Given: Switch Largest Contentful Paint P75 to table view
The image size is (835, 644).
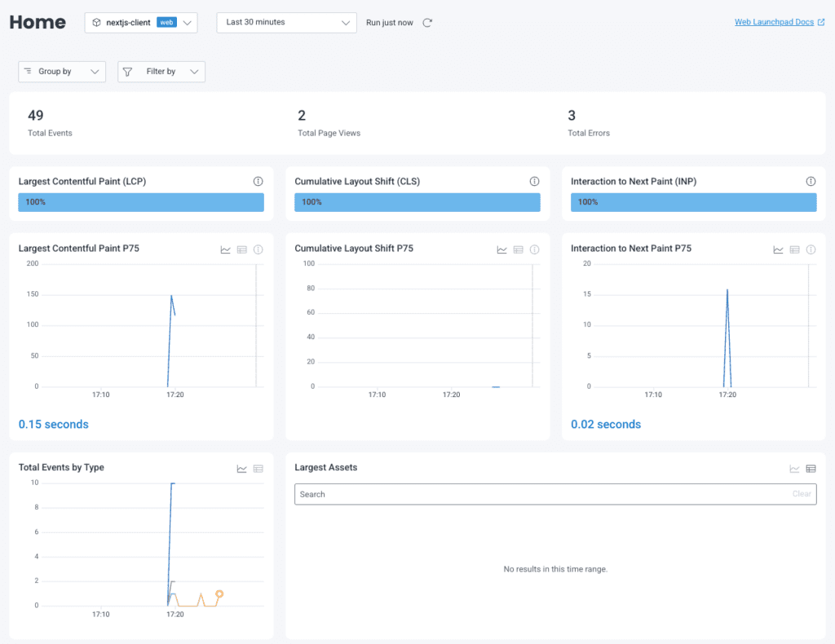Looking at the screenshot, I should click(242, 249).
